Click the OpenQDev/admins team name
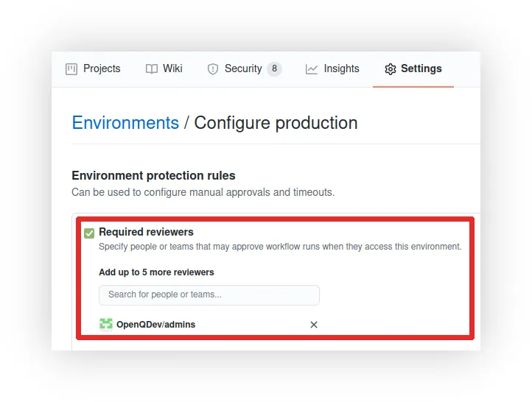The image size is (532, 402). point(155,325)
